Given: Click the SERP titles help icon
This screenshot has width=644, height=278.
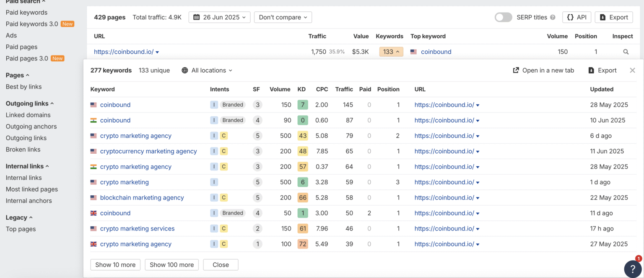Looking at the screenshot, I should click(553, 17).
